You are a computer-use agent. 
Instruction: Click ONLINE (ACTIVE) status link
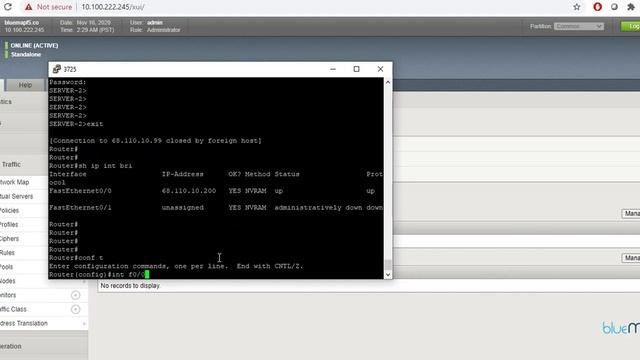pyautogui.click(x=34, y=45)
